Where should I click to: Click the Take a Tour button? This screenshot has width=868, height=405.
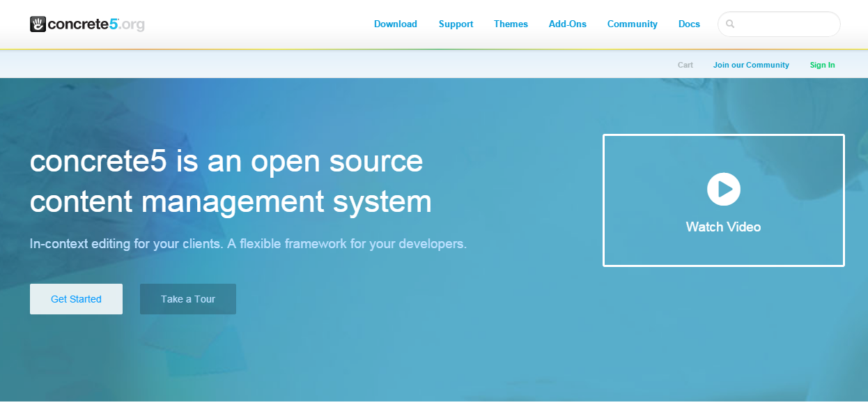click(188, 299)
